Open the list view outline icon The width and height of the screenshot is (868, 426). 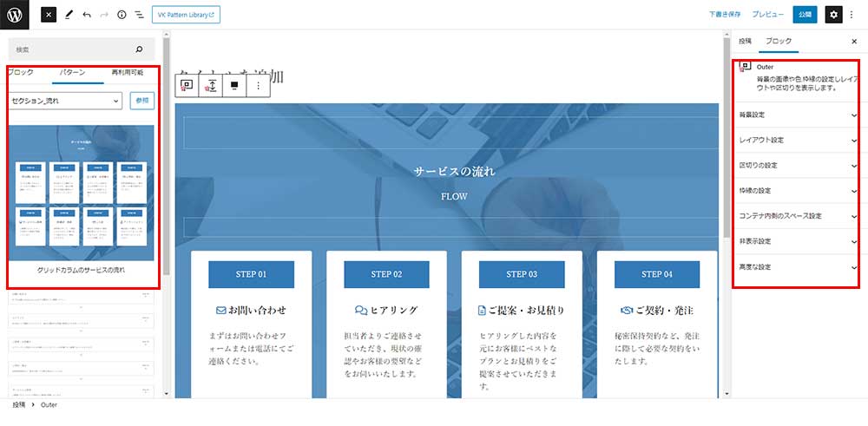point(139,15)
